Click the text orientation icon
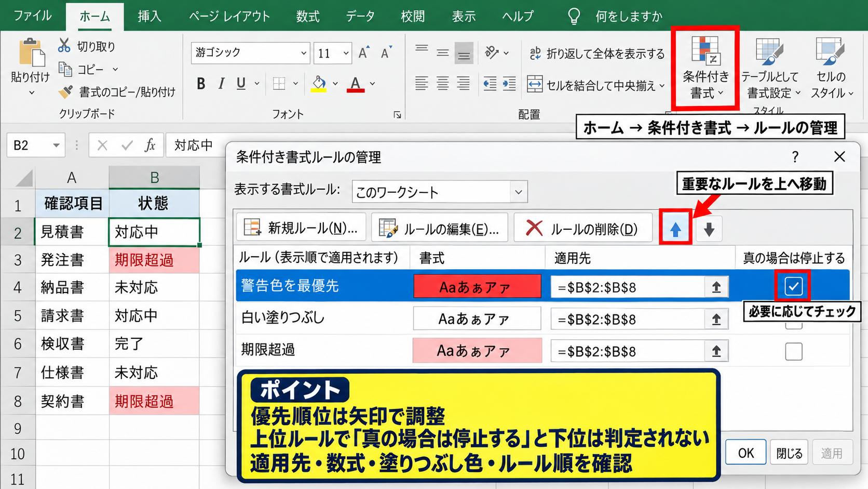The image size is (868, 489). tap(491, 52)
